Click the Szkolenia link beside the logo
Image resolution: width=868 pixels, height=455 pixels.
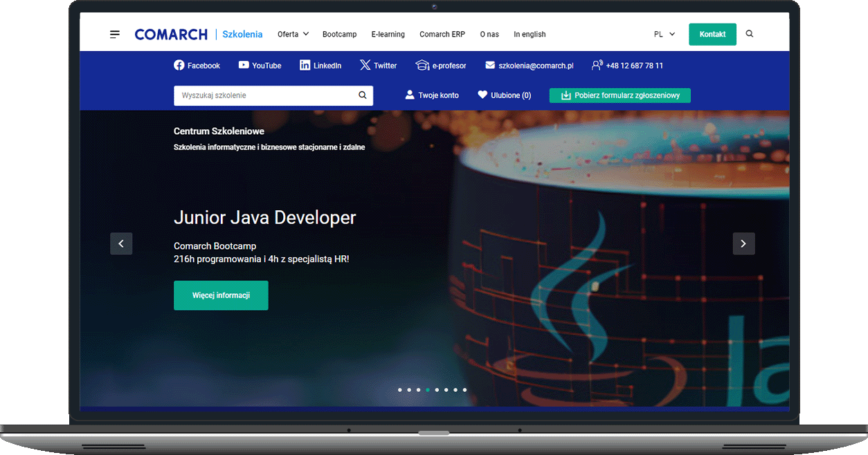click(x=242, y=35)
